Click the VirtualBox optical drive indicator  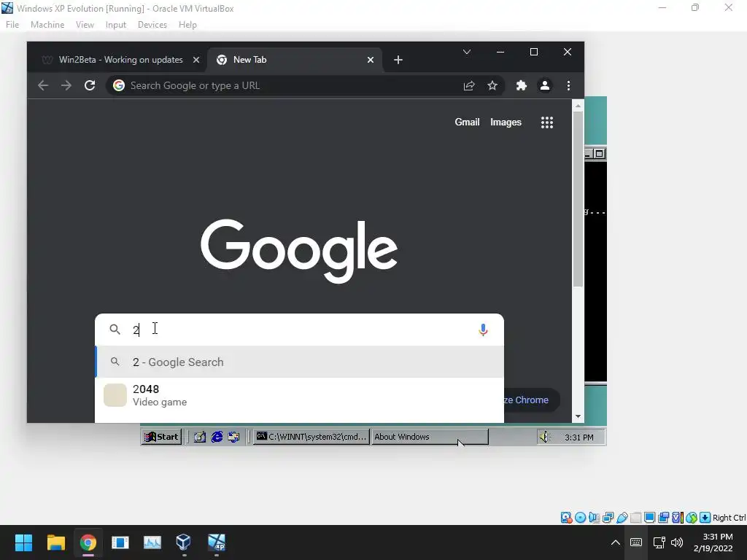580,518
